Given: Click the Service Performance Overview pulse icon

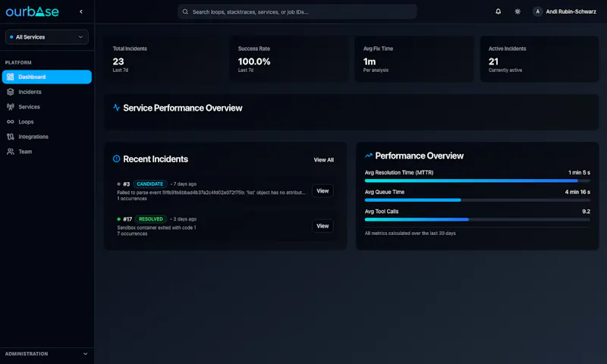Looking at the screenshot, I should coord(116,108).
